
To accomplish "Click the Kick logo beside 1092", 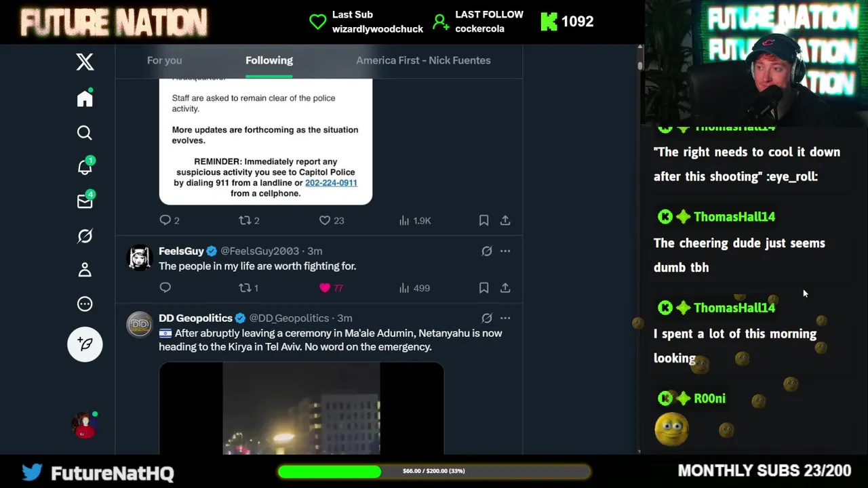I will coord(549,22).
